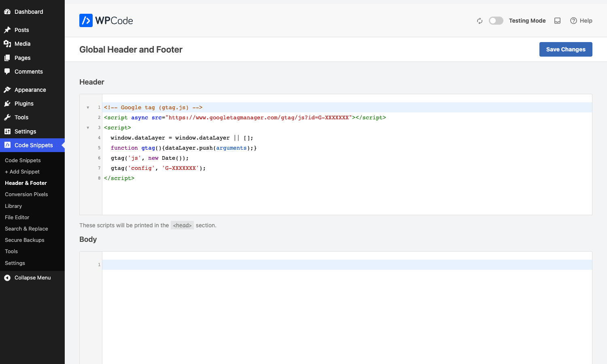Select the Header & Footer submenu link
Screen dimensions: 607x364
(x=26, y=183)
